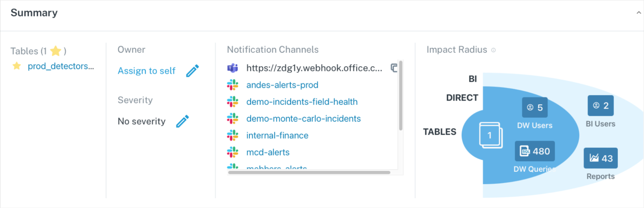Click the star in the Tables header

(56, 51)
